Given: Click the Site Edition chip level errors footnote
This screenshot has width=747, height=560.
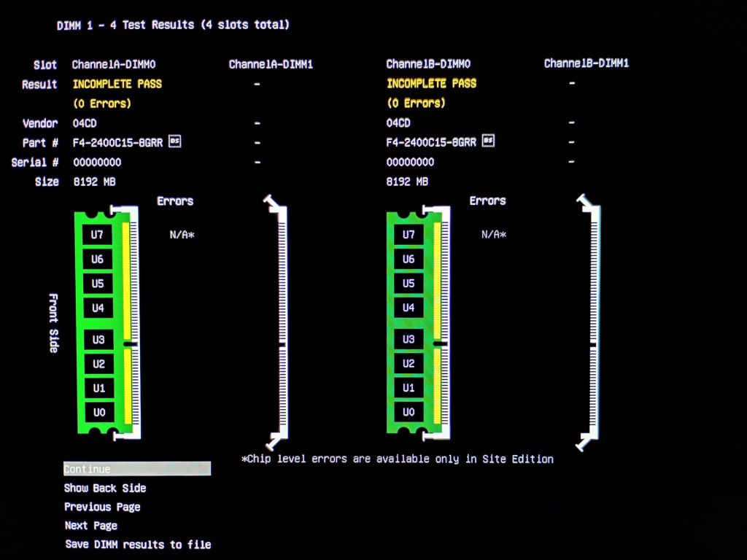Looking at the screenshot, I should point(398,459).
